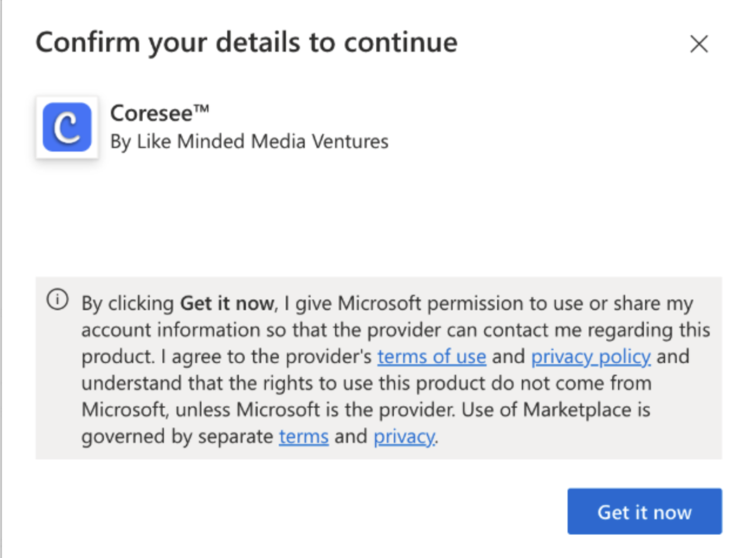Click the By Like Minded Media Ventures text
Image resolution: width=756 pixels, height=558 pixels.
pos(249,142)
